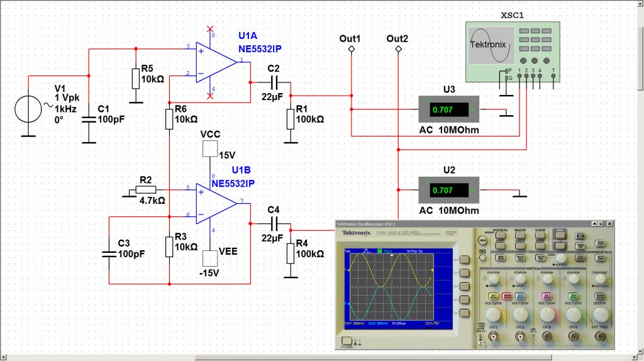Select the U1A NE5532IP op-amp symbol
This screenshot has height=361, width=644.
[216, 62]
